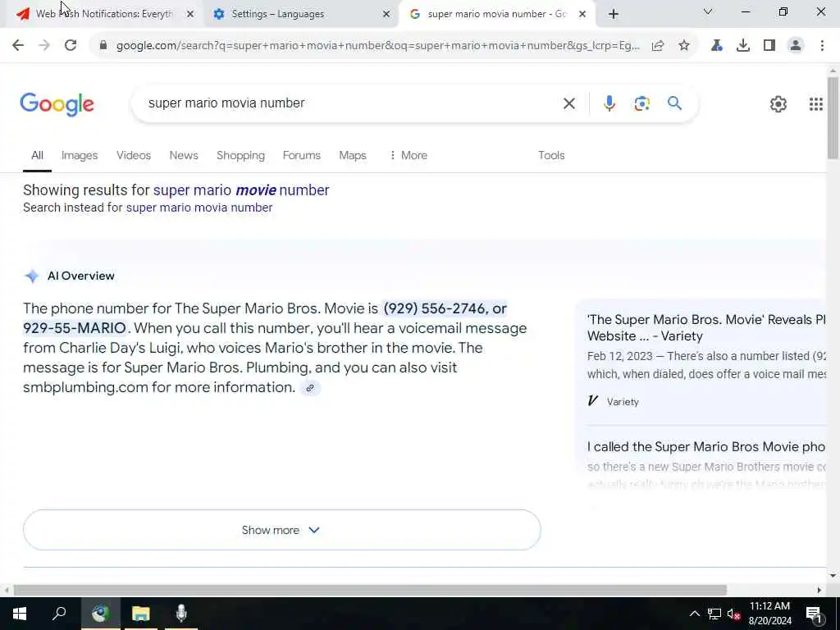Expand AI Overview with Show more
The height and width of the screenshot is (630, 840).
pyautogui.click(x=282, y=530)
